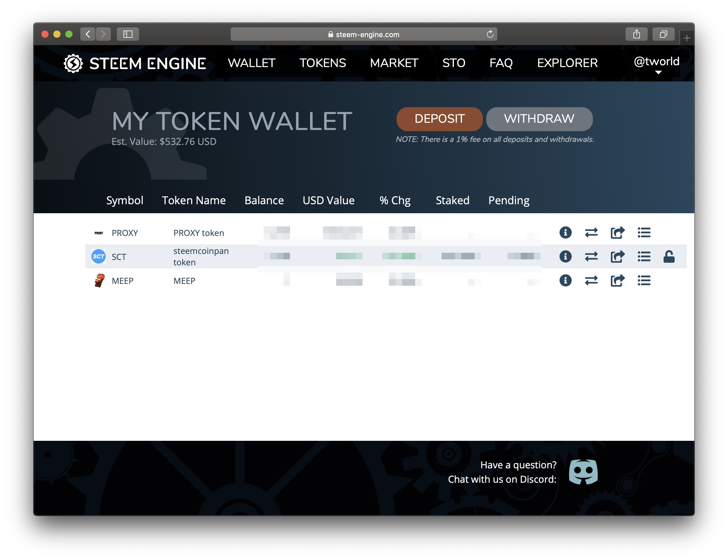
Task: Click the Steem Engine logo
Action: [x=135, y=63]
